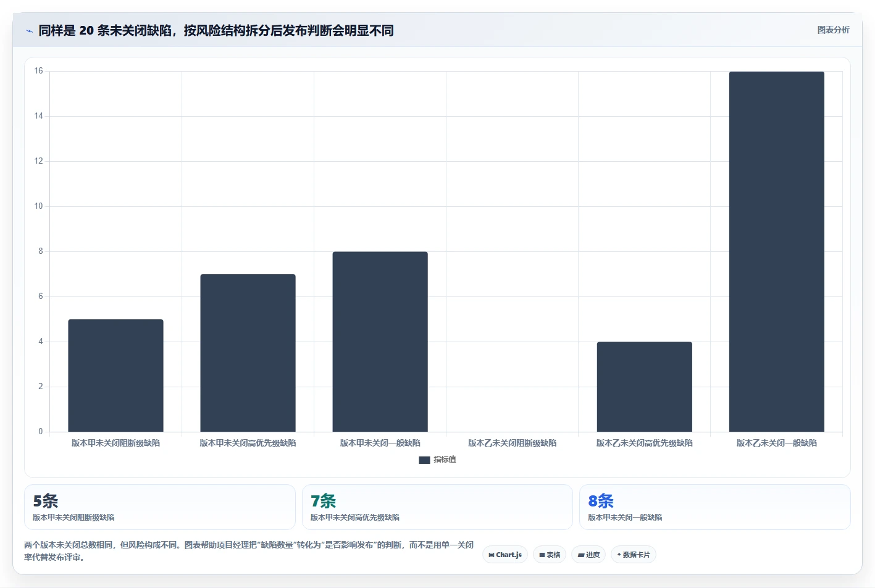Viewport: 875px width, 588px height.
Task: Click the 7条 value text
Action: tap(323, 501)
